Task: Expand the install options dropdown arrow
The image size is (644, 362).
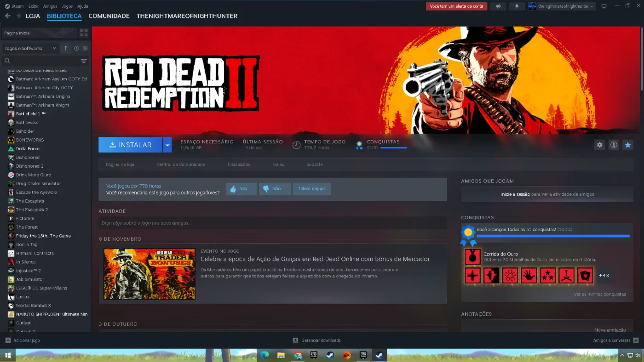Action: click(167, 145)
